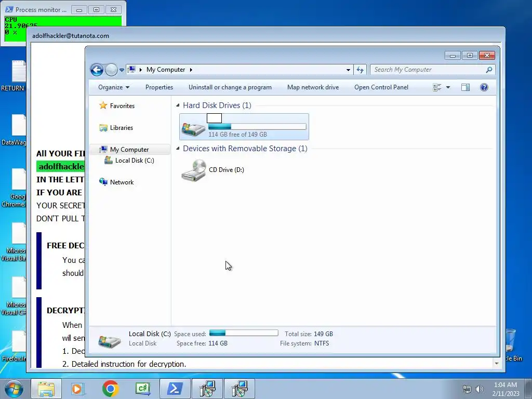The height and width of the screenshot is (399, 532).
Task: Minimize the My Computer window
Action: pos(453,55)
